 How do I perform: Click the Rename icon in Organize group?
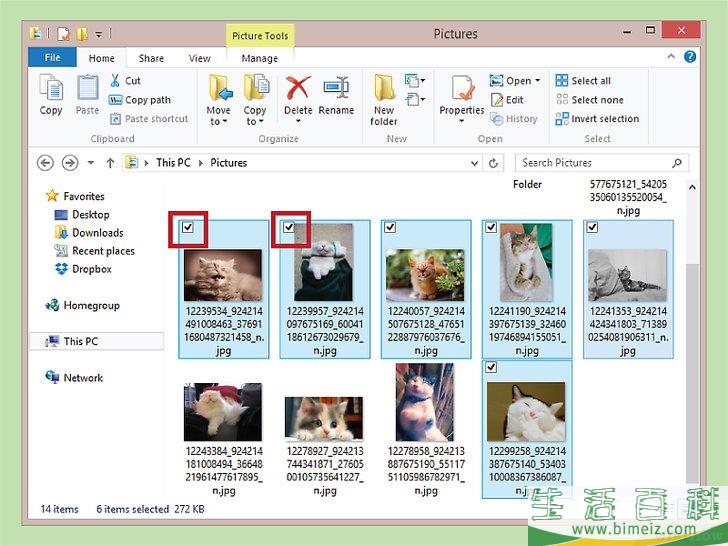336,90
